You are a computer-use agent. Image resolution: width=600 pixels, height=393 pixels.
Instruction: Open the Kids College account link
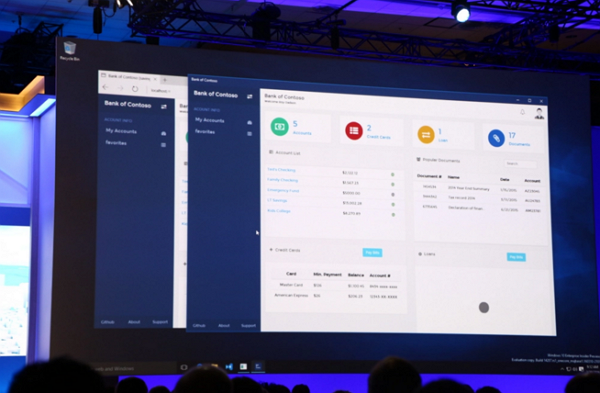(x=279, y=211)
